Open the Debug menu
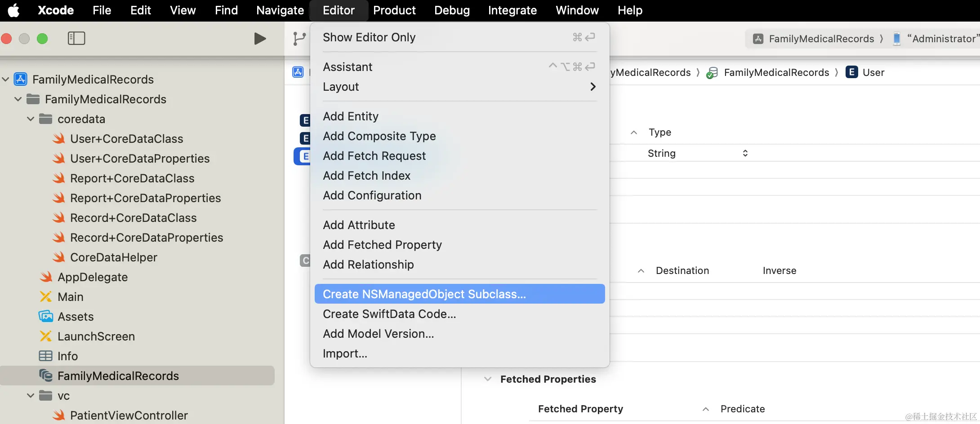The width and height of the screenshot is (980, 424). [452, 10]
